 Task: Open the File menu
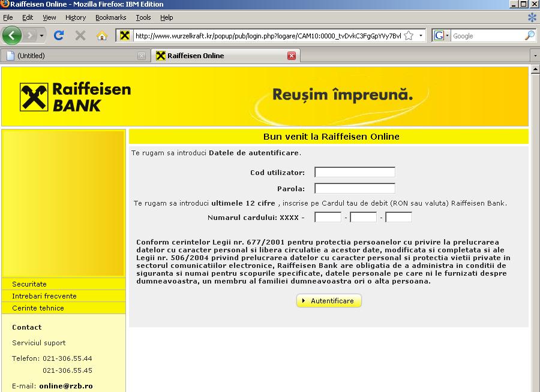click(8, 17)
